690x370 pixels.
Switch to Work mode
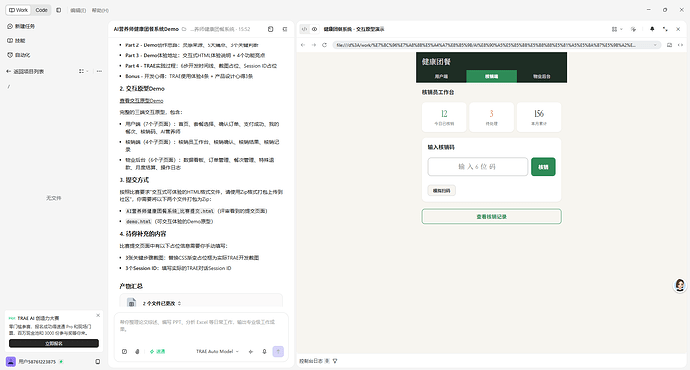pyautogui.click(x=18, y=10)
